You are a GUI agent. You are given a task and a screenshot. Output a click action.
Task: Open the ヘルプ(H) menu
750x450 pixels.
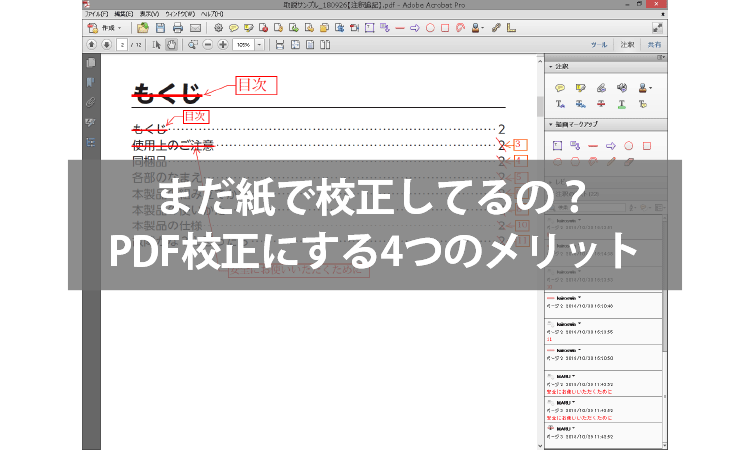pyautogui.click(x=212, y=14)
